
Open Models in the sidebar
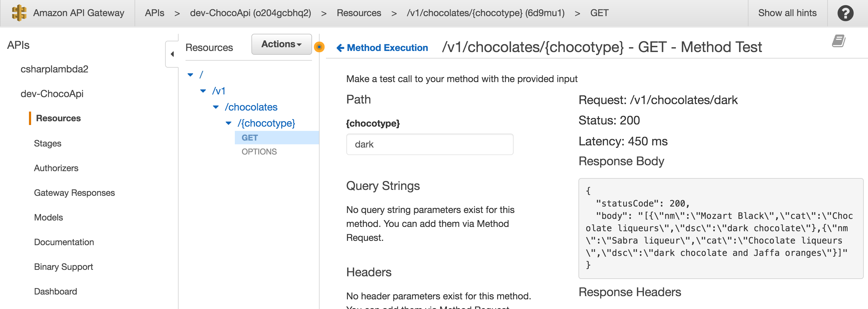[49, 217]
